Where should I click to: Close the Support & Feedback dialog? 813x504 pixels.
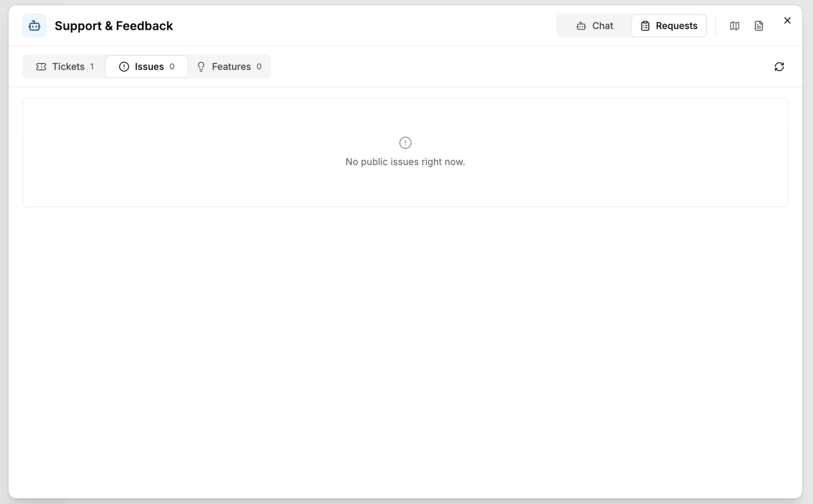[x=787, y=20]
